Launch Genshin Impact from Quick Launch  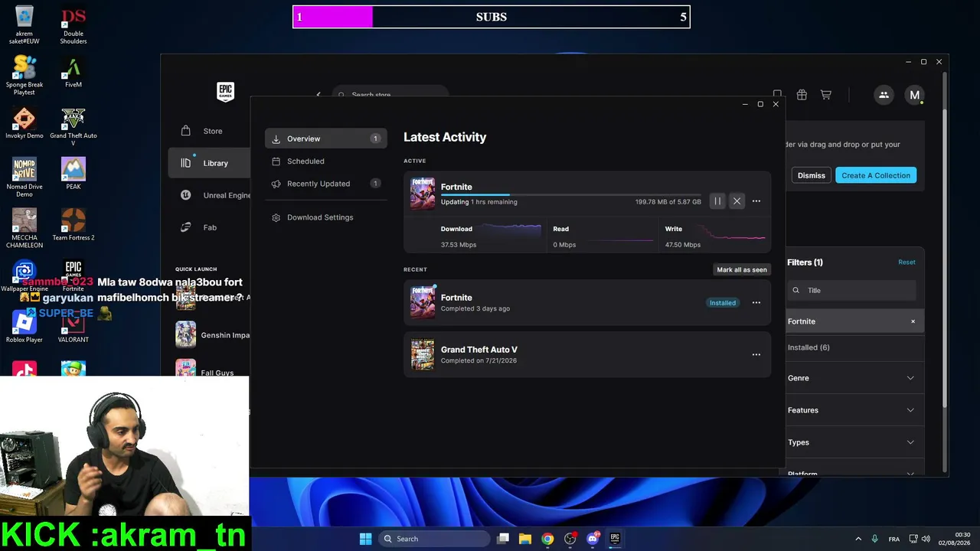tap(212, 334)
